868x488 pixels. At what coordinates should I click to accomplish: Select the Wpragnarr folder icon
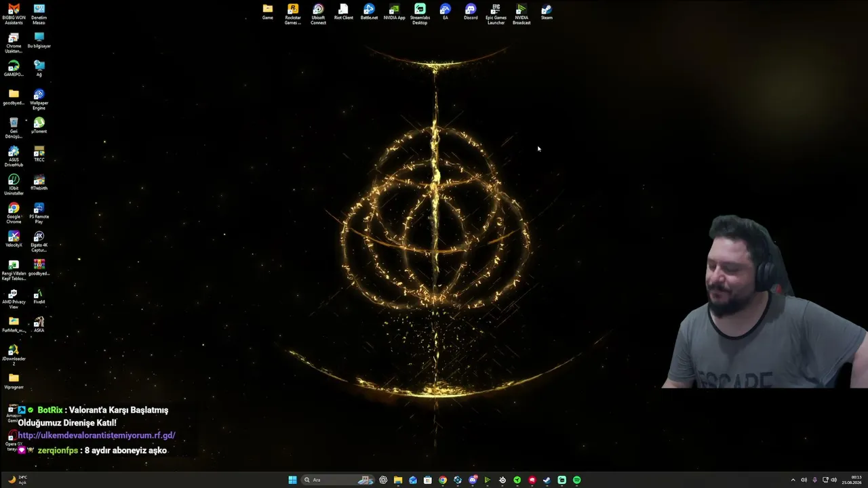(14, 382)
